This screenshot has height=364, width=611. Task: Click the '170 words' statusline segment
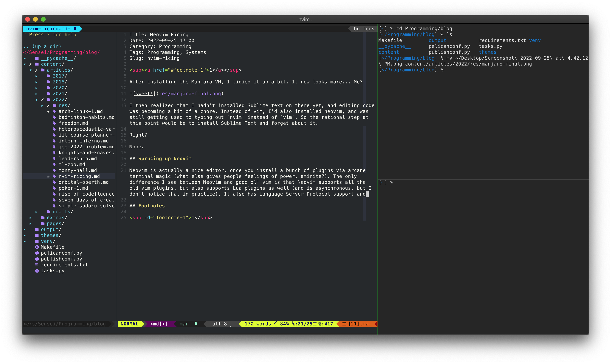coord(258,324)
